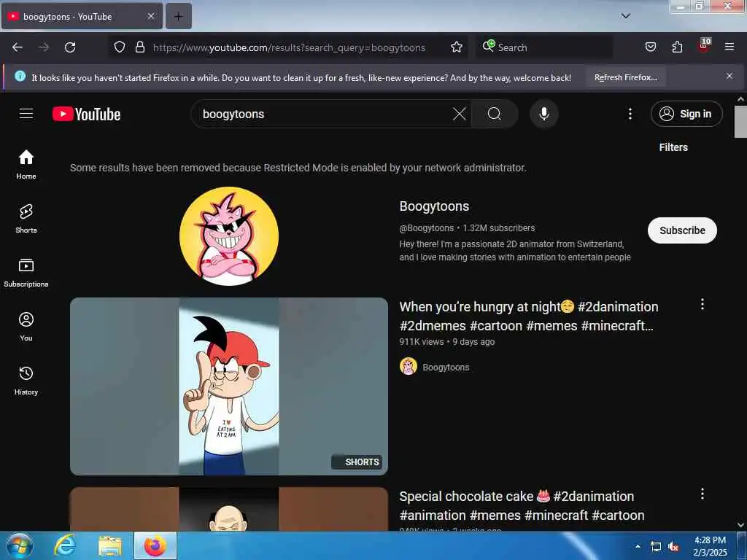Open Home in YouTube sidebar
This screenshot has height=560, width=747.
(26, 164)
